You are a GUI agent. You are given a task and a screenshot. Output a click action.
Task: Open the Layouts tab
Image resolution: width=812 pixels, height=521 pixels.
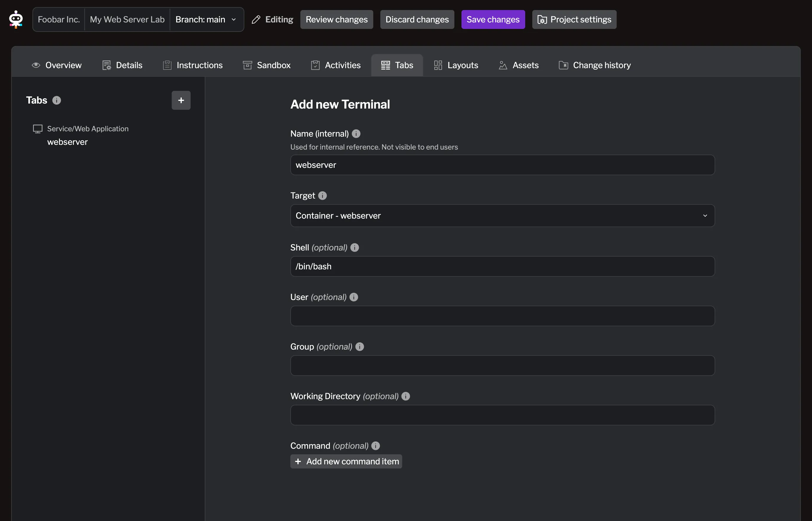[x=456, y=65]
